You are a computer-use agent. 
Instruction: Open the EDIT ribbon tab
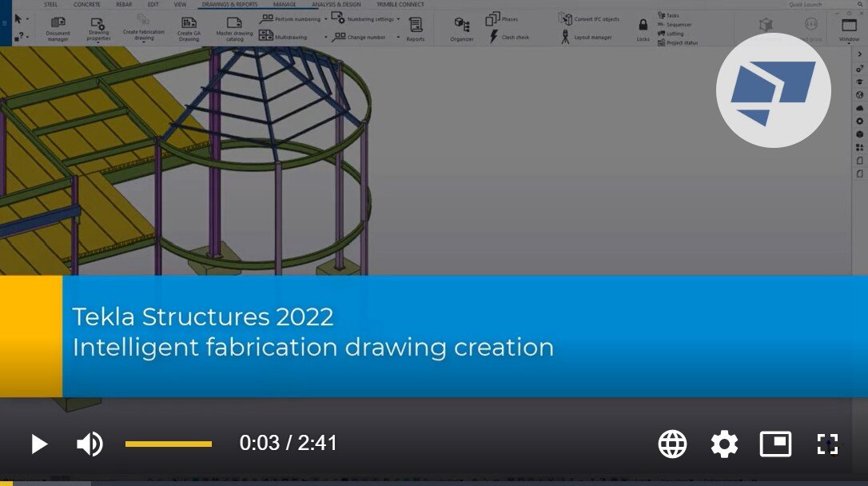153,5
